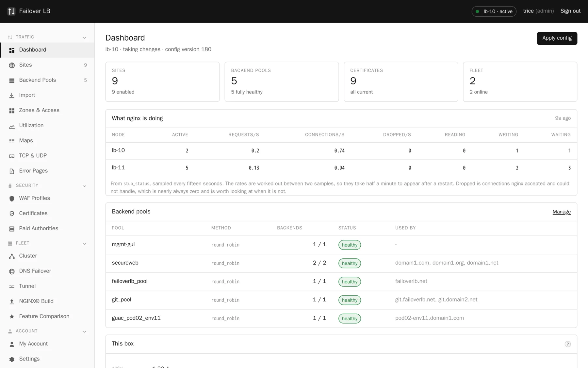Click the Feature Comparison star icon

pos(12,317)
